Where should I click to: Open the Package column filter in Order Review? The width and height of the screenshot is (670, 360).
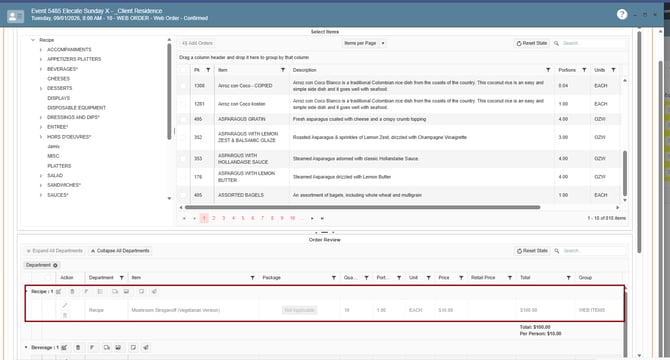[334, 278]
